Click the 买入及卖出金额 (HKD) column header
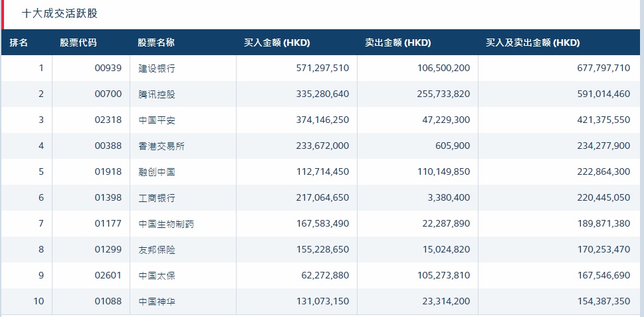Viewport: 644px width, 317px height. 533,43
